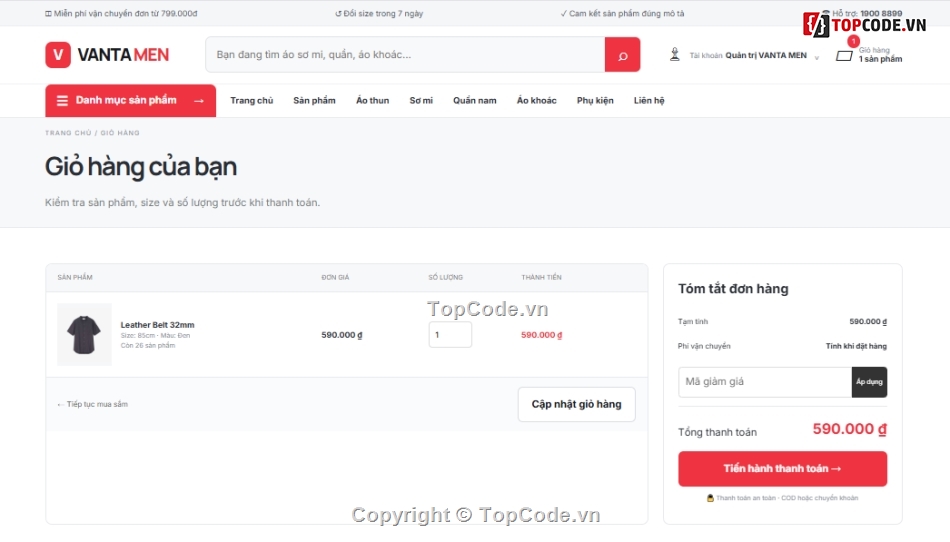950x542 pixels.
Task: Click the VANTA MEN red V logo icon
Action: 58,55
